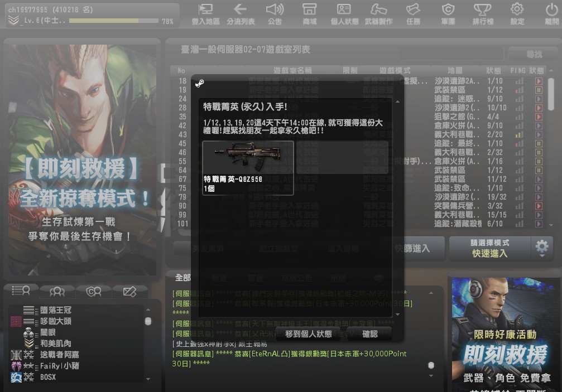Screen dimensions: 562x392
Task: Click the chat log scrollbar thumb
Action: point(431,365)
